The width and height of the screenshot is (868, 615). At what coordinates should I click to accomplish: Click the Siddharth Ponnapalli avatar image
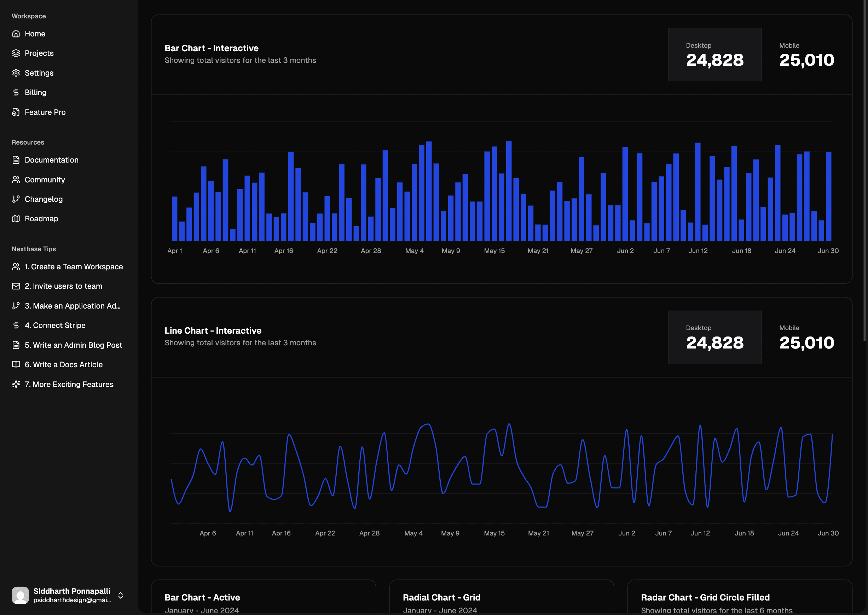(21, 595)
